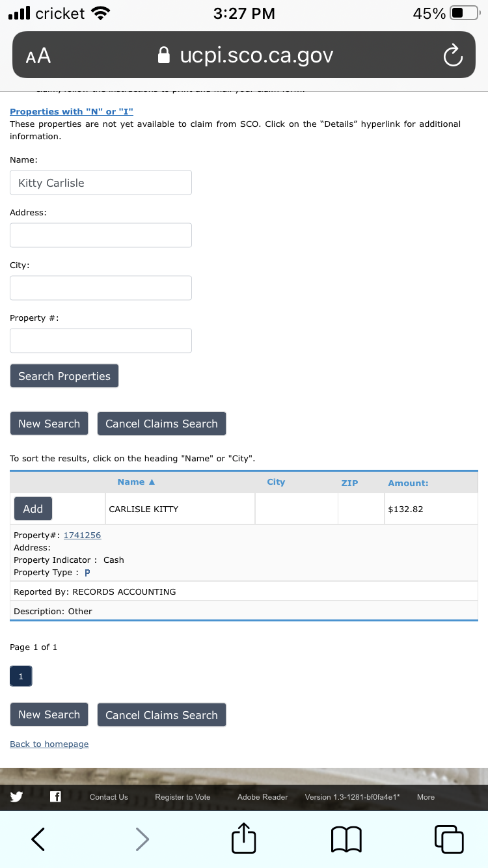Viewport: 488px width, 868px height.
Task: Open Properties with "N" or "I" link
Action: [72, 112]
